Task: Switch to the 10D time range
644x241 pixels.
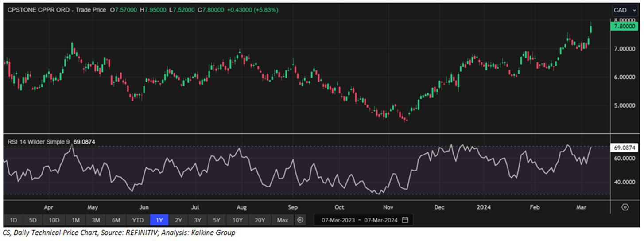Action: coord(54,220)
